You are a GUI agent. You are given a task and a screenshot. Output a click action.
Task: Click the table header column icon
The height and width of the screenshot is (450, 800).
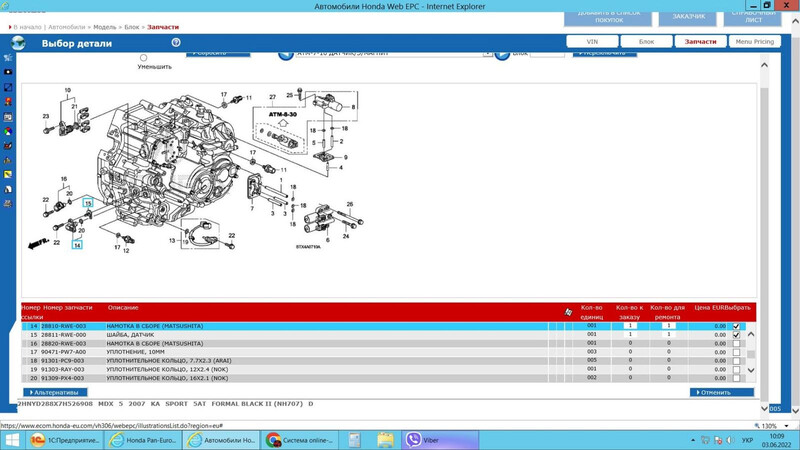tap(568, 312)
